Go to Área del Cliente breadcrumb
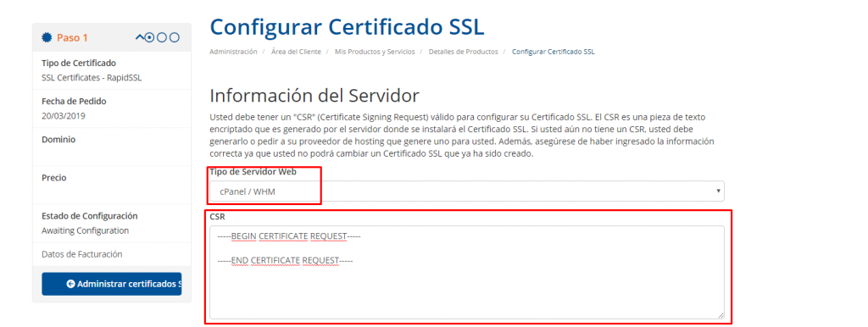The height and width of the screenshot is (327, 868). (x=296, y=52)
